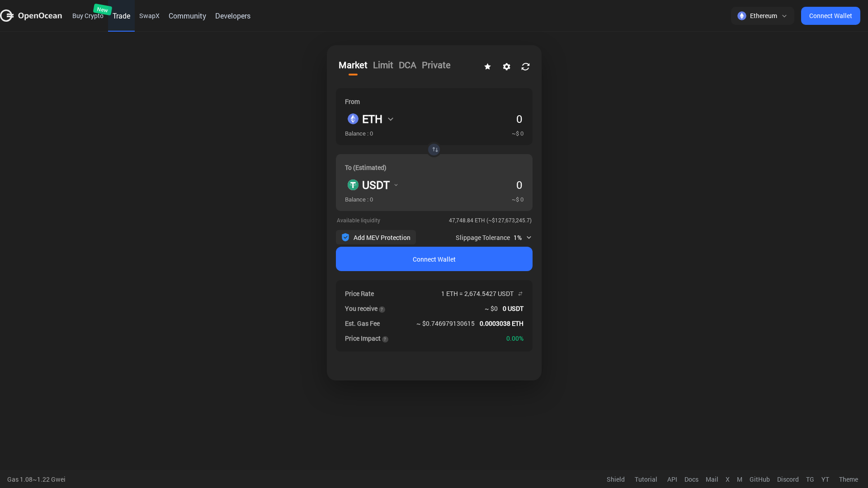
Task: Click the ETH token icon
Action: click(353, 119)
